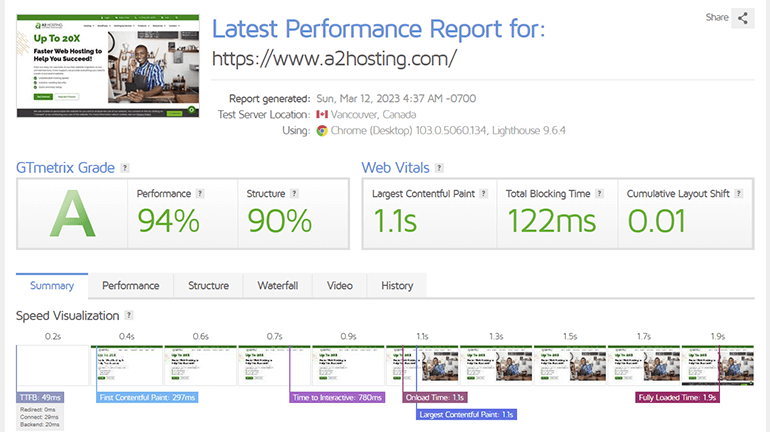Click Fully Loaded Time: 1.9s marker

677,397
